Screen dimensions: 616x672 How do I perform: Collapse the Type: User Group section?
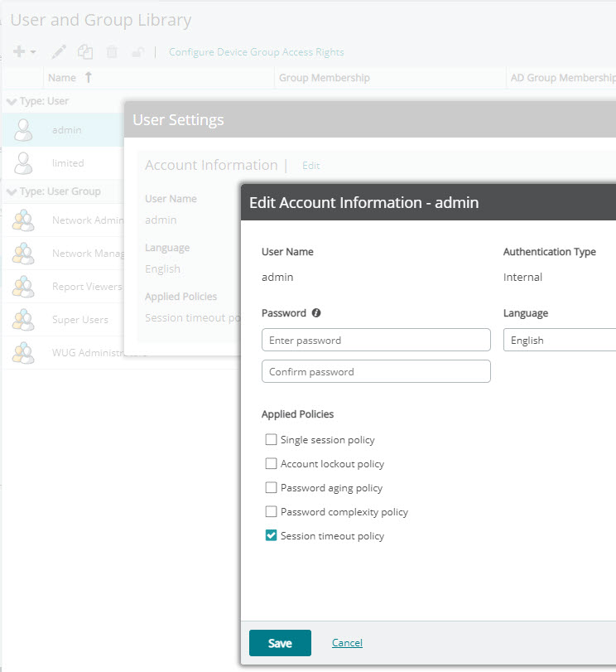(12, 191)
